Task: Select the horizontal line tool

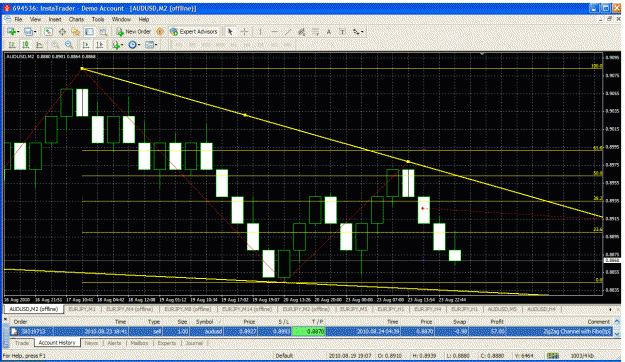Action: point(275,32)
